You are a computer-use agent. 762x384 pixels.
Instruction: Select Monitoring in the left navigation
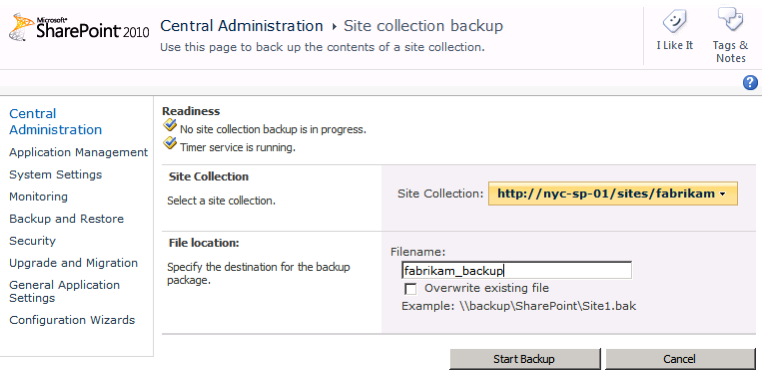coord(38,197)
